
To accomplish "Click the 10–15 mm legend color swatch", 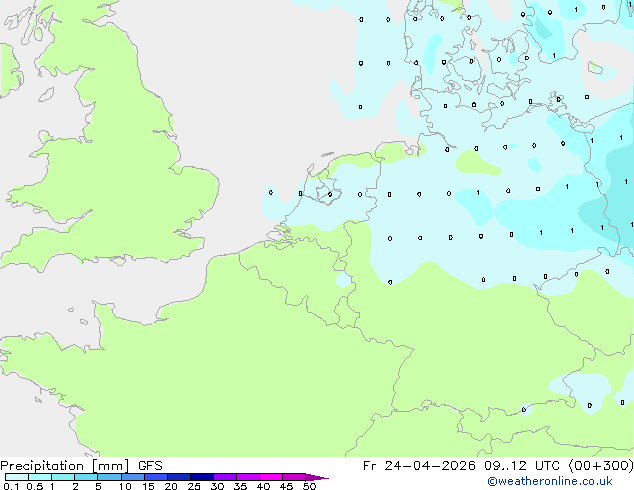I will [133, 477].
